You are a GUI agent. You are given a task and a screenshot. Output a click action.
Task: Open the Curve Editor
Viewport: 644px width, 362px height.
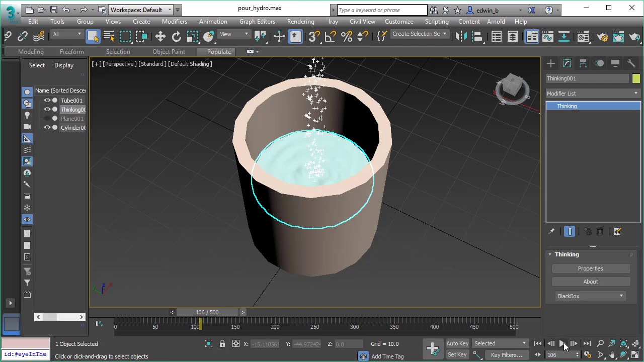(548, 36)
